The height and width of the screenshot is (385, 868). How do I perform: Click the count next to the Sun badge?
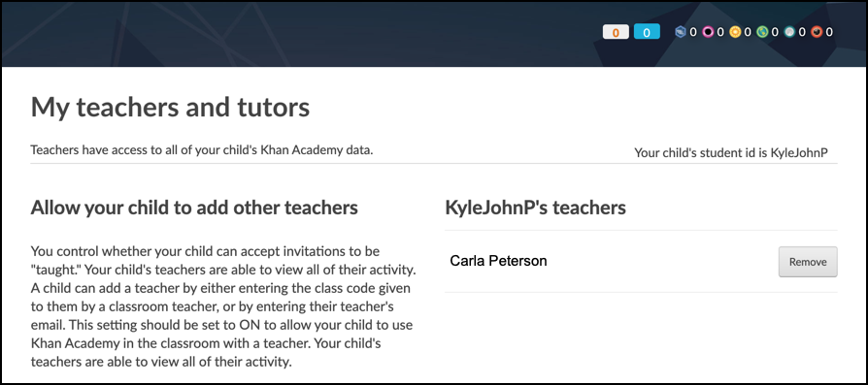pyautogui.click(x=748, y=32)
